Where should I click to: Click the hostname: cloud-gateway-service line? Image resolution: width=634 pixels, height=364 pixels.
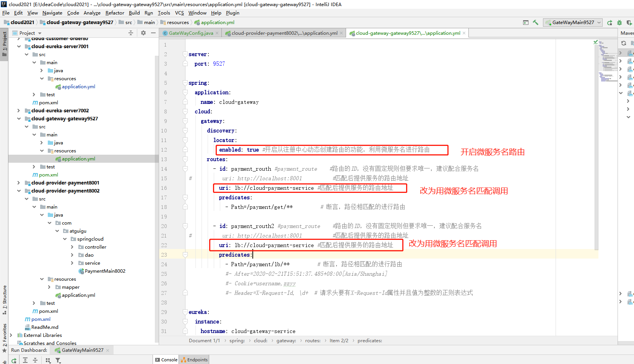tap(248, 331)
